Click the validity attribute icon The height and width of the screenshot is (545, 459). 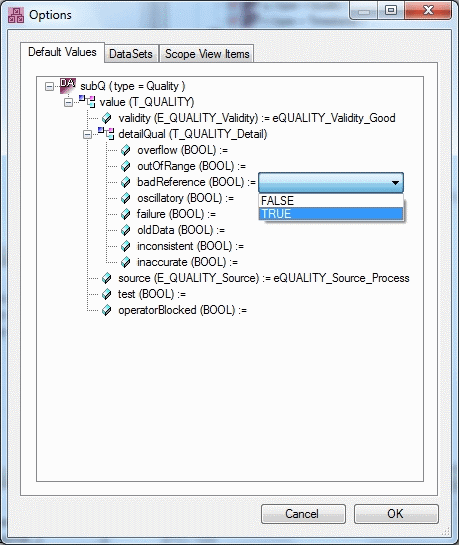(x=107, y=118)
